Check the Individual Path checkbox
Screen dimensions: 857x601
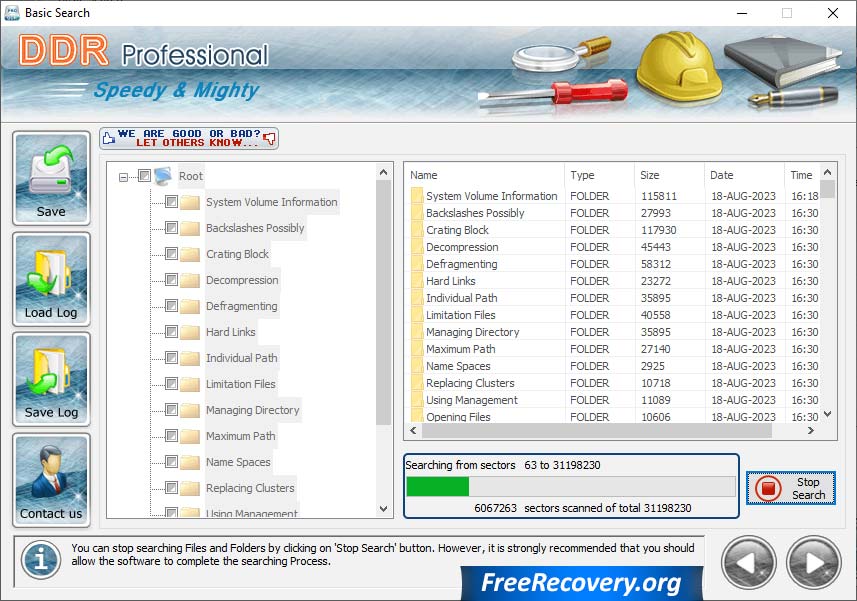tap(171, 358)
